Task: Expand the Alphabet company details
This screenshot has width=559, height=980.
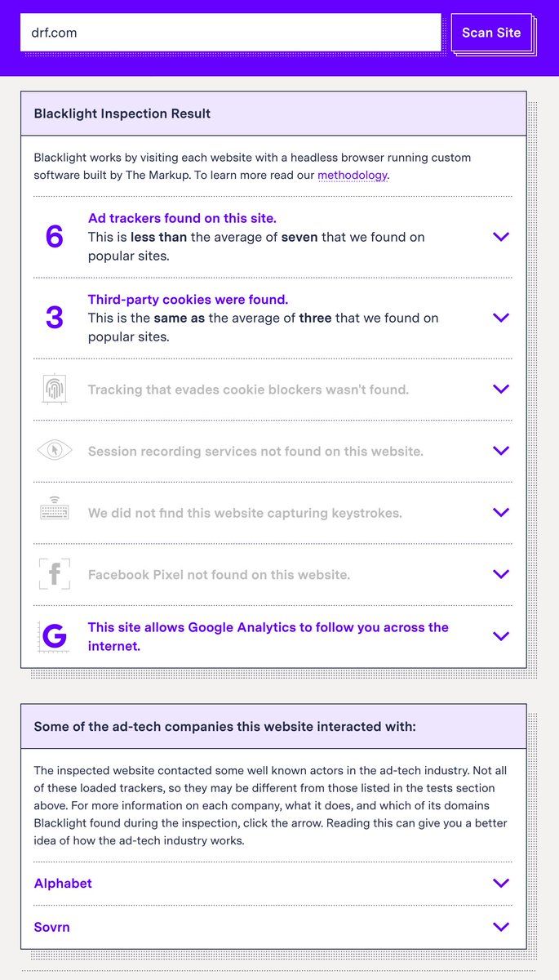Action: coord(501,884)
